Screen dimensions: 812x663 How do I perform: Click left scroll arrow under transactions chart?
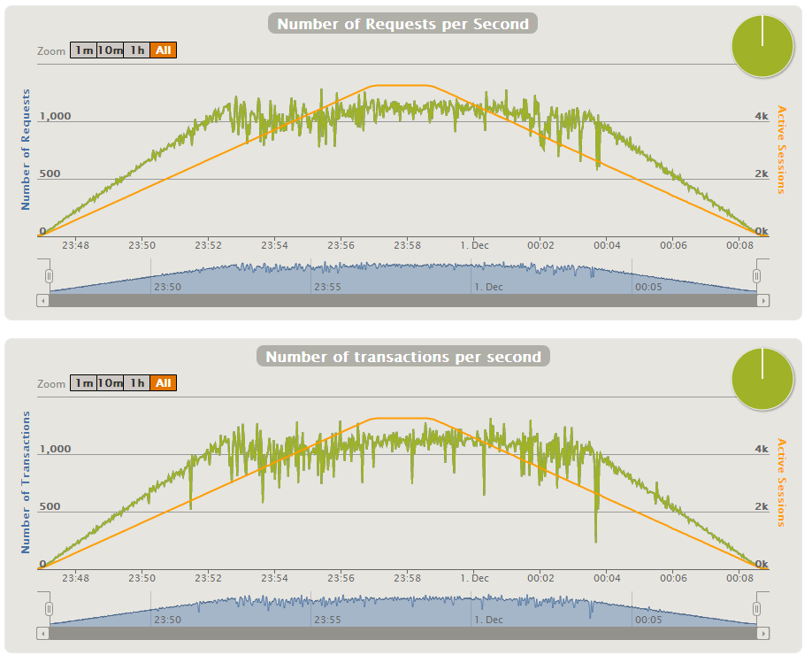tap(42, 633)
